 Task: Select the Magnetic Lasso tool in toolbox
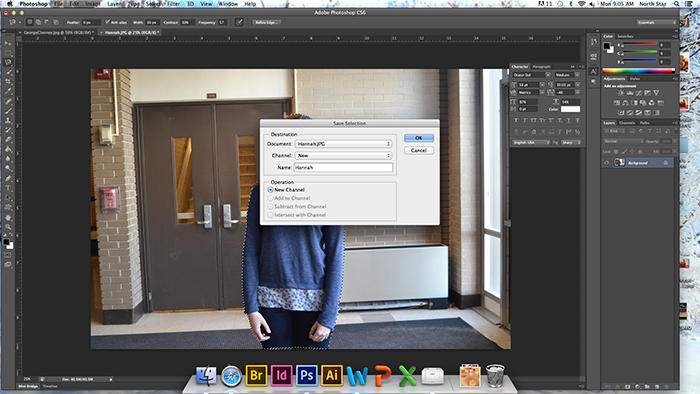8,62
